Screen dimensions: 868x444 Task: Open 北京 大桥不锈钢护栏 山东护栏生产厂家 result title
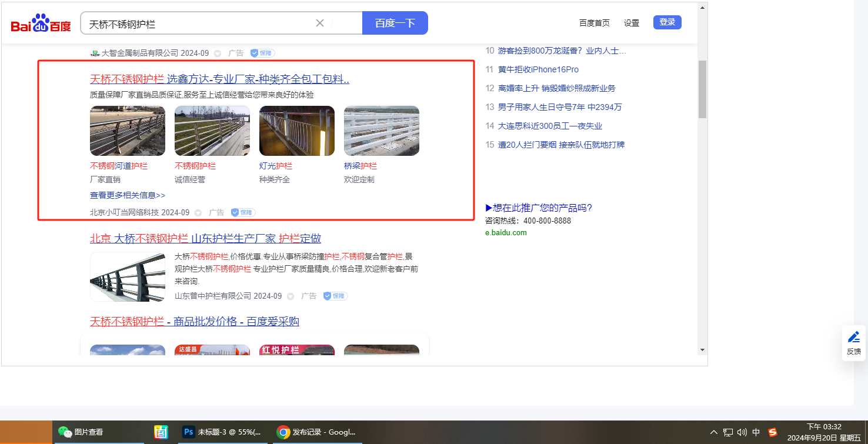pyautogui.click(x=205, y=239)
